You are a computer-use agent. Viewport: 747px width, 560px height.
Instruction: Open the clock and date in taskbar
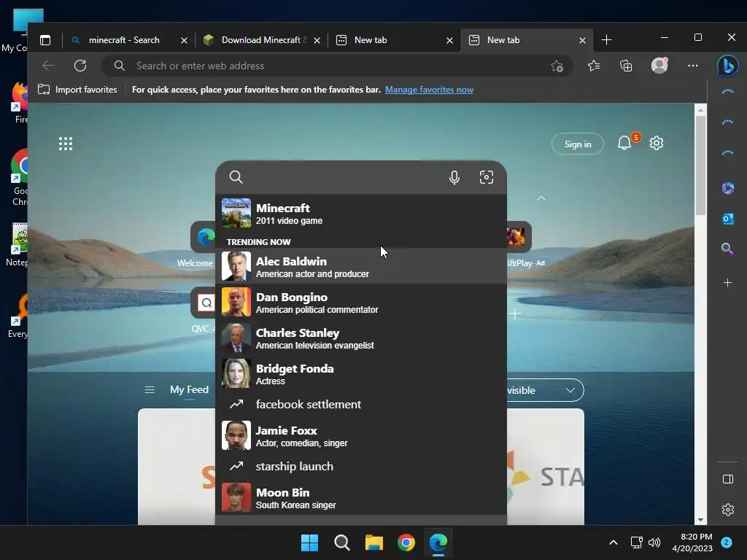coord(692,542)
